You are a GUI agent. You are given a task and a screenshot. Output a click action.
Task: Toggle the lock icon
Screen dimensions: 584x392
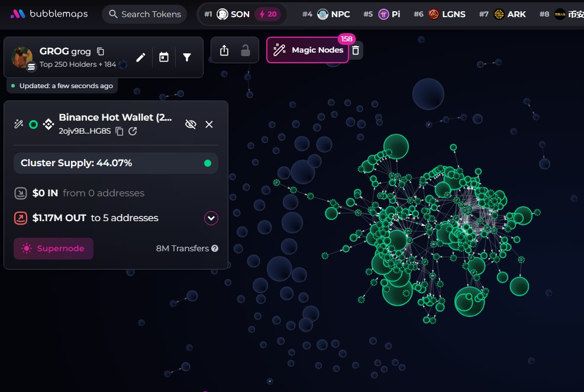pyautogui.click(x=245, y=50)
